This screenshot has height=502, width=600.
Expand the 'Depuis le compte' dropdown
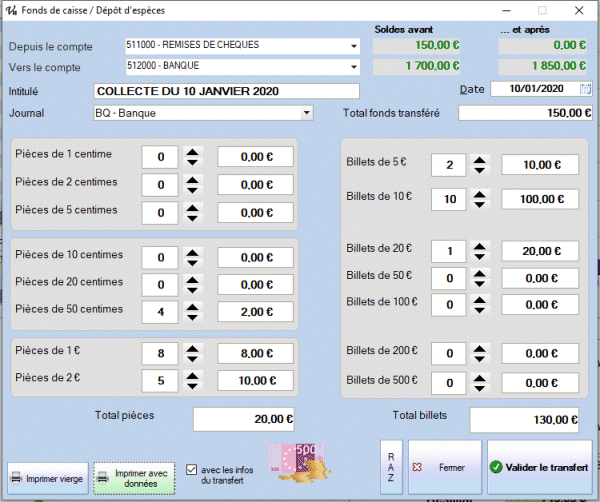pyautogui.click(x=354, y=46)
